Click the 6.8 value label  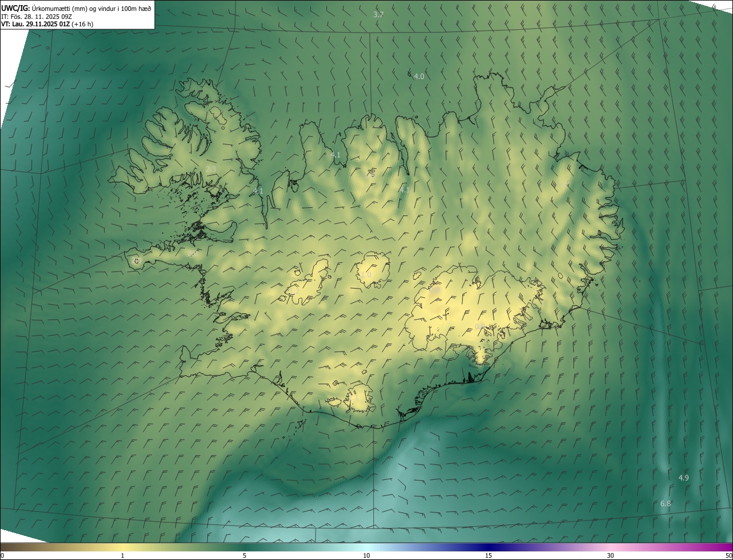coord(665,503)
